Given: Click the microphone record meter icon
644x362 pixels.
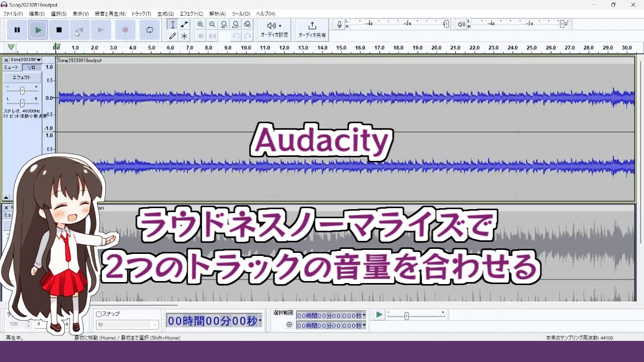Looking at the screenshot, I should (340, 24).
